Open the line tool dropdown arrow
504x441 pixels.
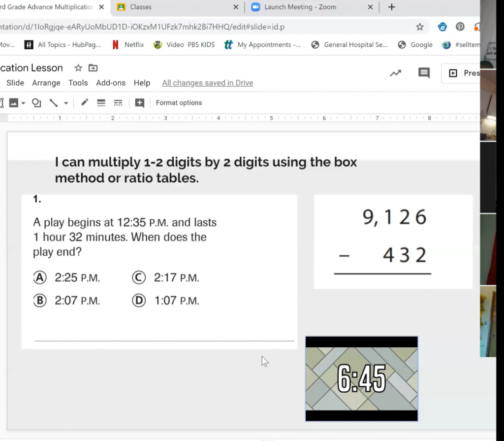[x=65, y=102]
